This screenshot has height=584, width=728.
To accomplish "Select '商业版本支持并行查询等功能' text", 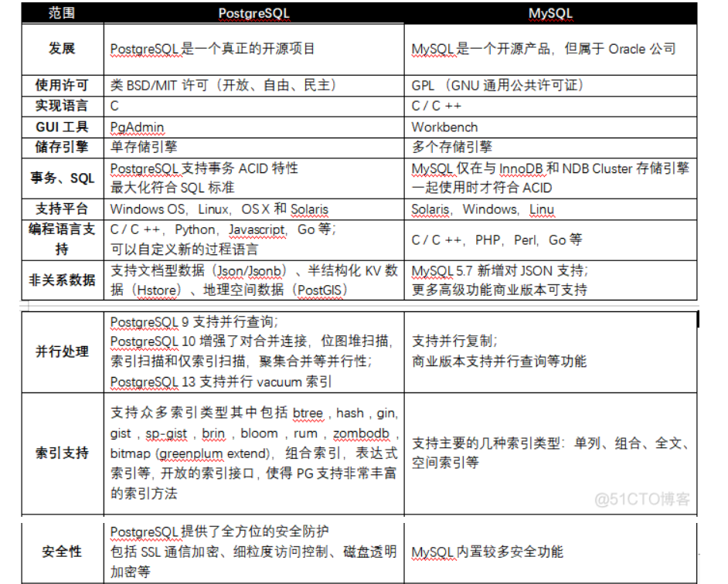I will point(499,362).
